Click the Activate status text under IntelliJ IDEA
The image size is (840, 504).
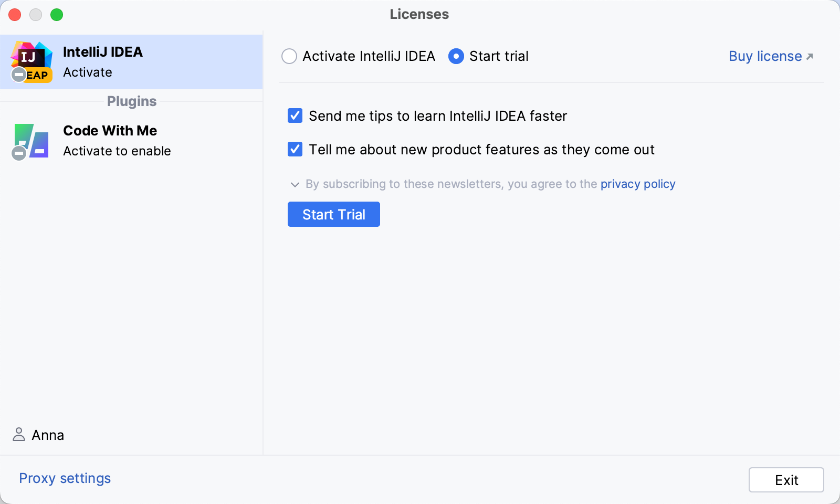coord(88,72)
